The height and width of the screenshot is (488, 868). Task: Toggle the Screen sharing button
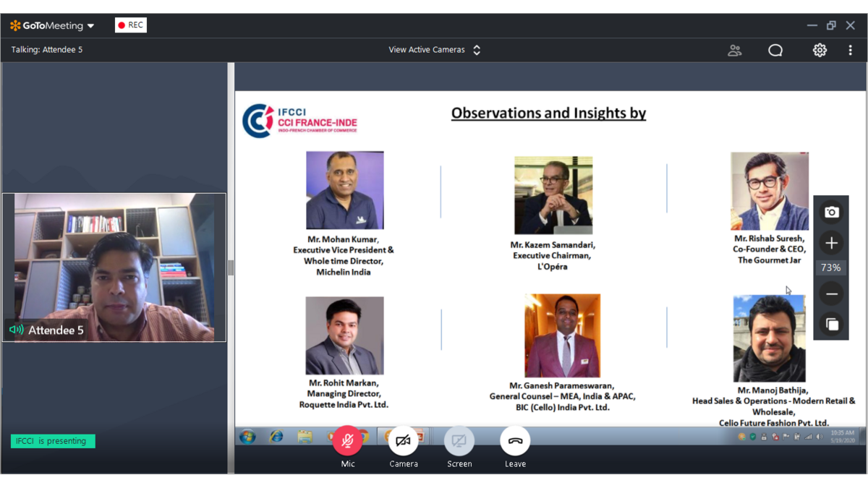459,441
